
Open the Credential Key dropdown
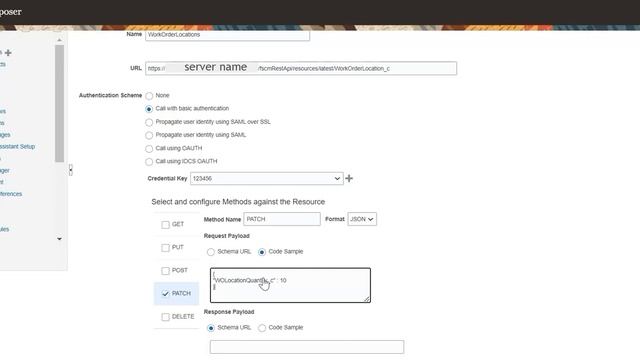[267, 178]
